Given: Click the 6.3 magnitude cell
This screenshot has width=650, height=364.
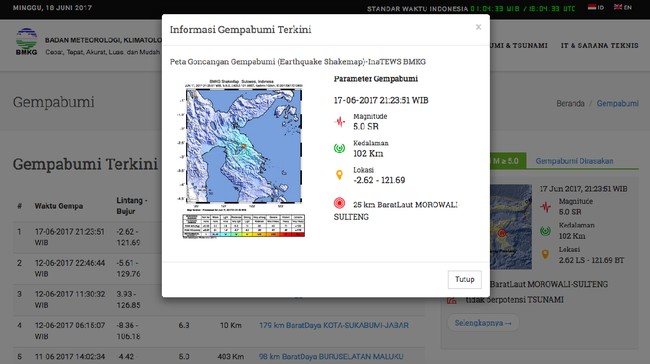Looking at the screenshot, I should pos(184,325).
